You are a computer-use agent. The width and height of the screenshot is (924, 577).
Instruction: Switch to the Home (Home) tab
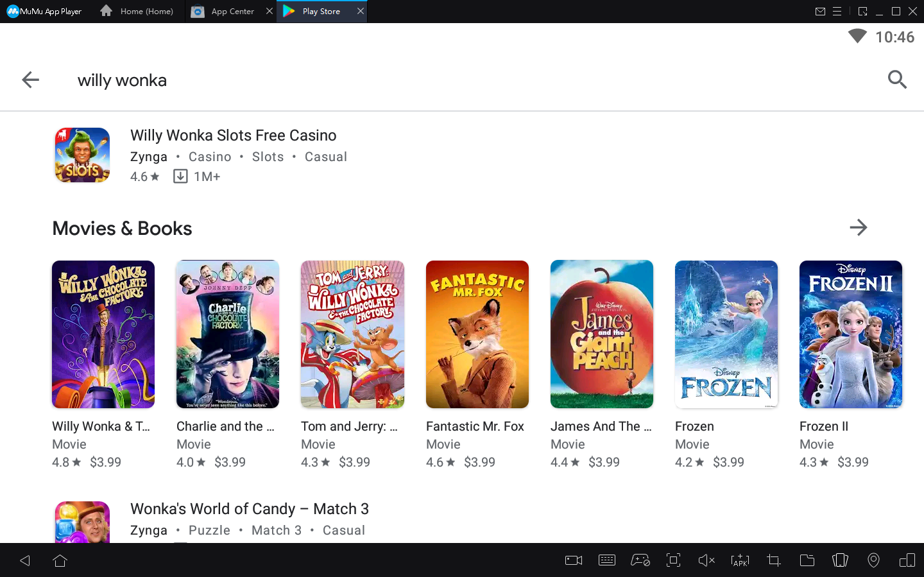(x=139, y=12)
